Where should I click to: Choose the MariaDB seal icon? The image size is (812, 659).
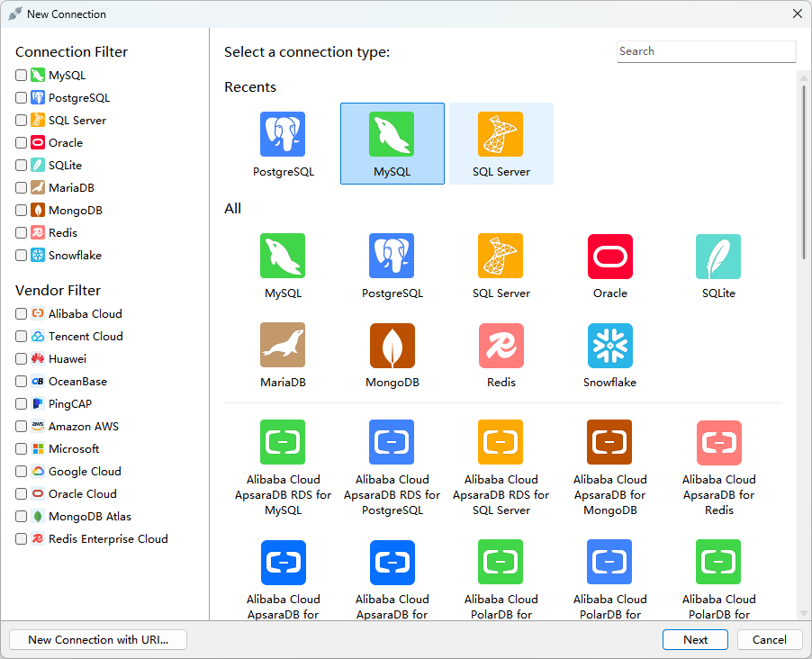coord(283,345)
